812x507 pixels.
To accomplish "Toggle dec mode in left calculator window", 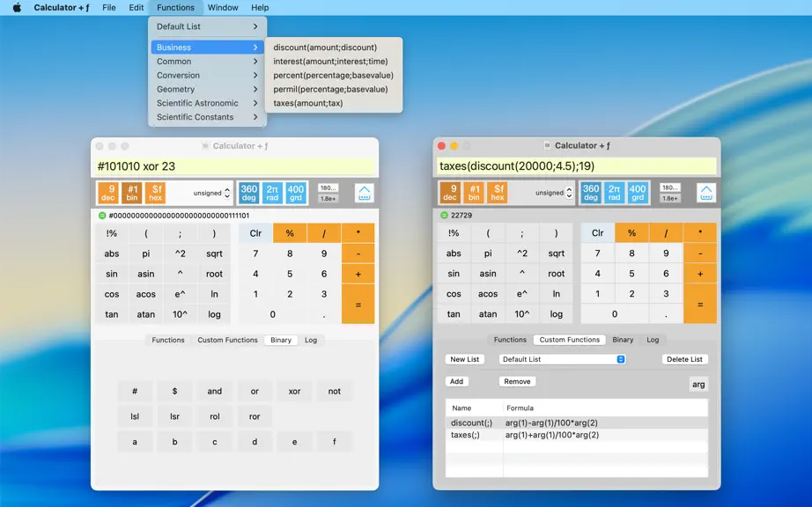I will pos(108,193).
